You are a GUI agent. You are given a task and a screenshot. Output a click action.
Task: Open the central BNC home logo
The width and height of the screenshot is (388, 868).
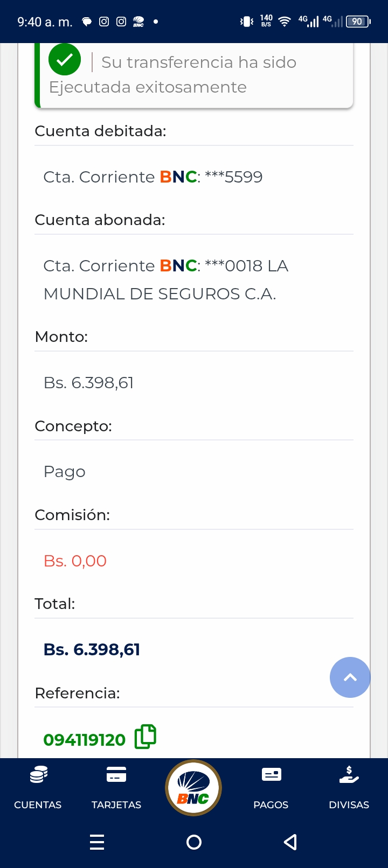click(193, 788)
